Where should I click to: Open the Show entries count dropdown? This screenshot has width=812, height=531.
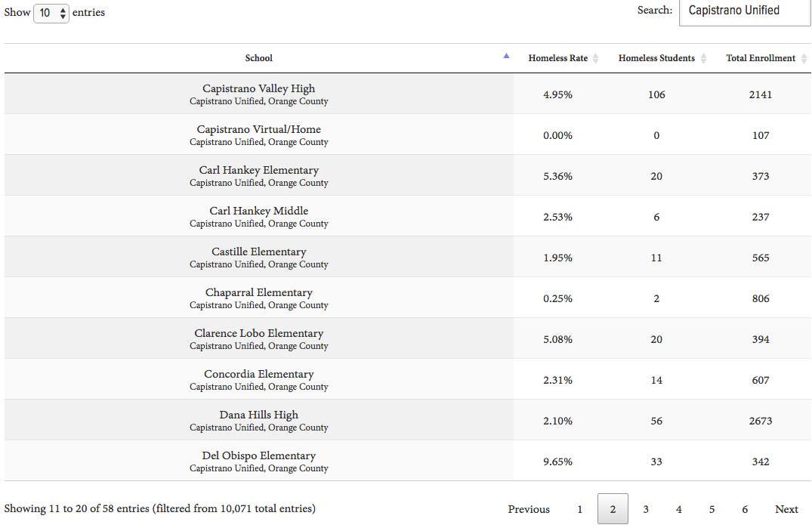click(51, 13)
